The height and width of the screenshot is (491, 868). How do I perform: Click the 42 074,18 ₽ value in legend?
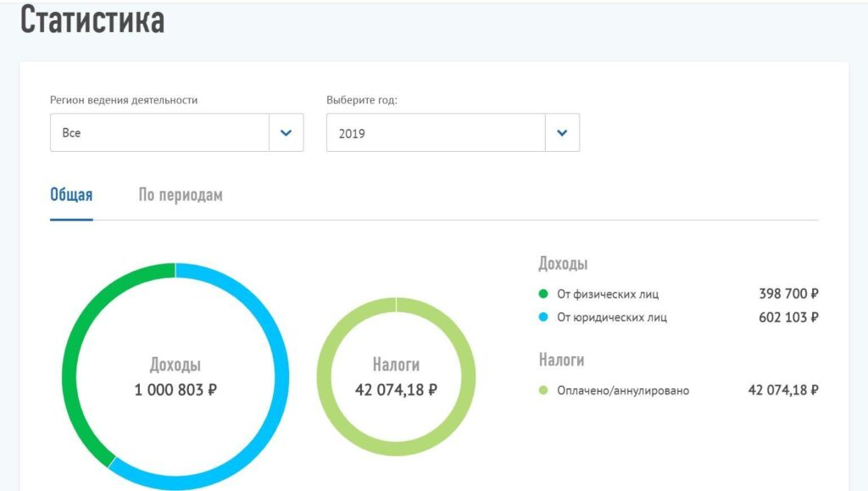click(x=783, y=390)
